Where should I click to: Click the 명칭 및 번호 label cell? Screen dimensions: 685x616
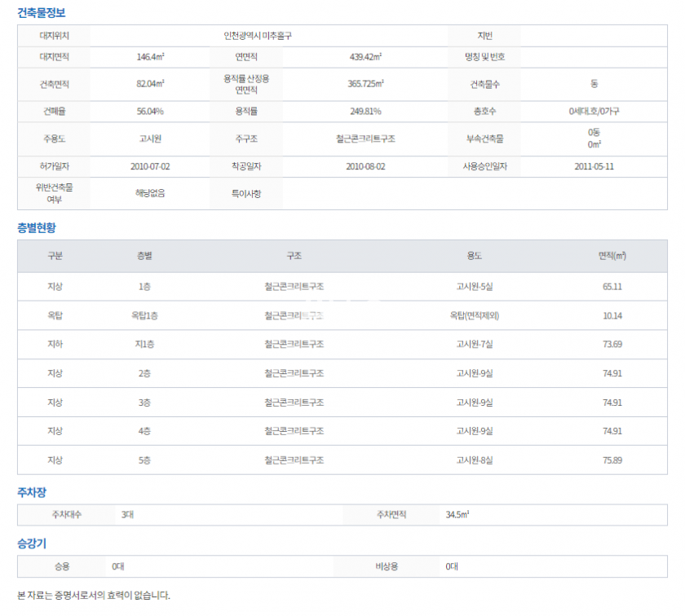[484, 57]
